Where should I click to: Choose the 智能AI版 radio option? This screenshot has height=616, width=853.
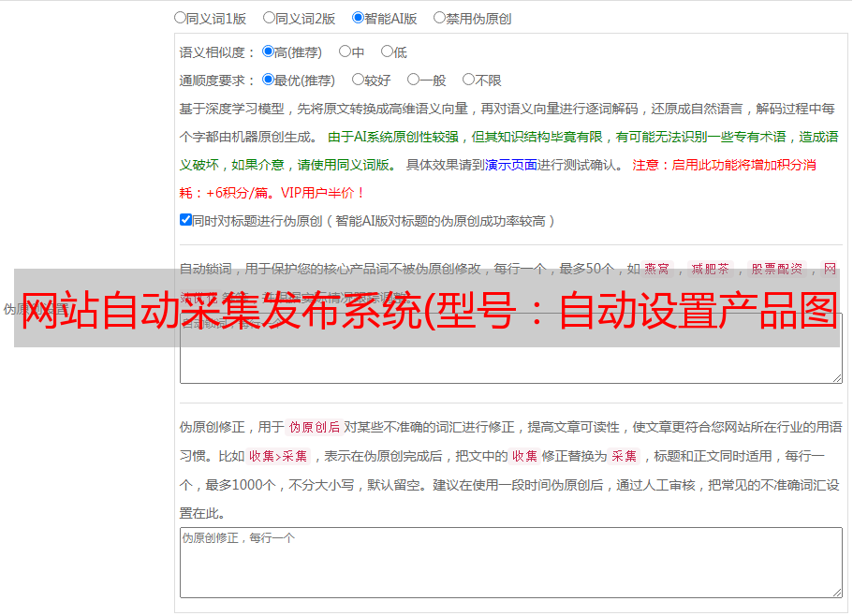(x=358, y=18)
